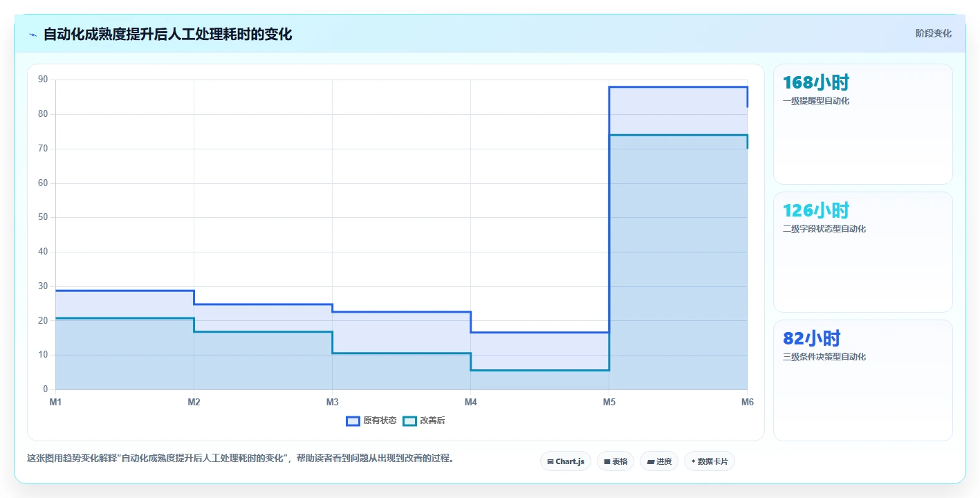Select the 表格 tag

[x=616, y=461]
